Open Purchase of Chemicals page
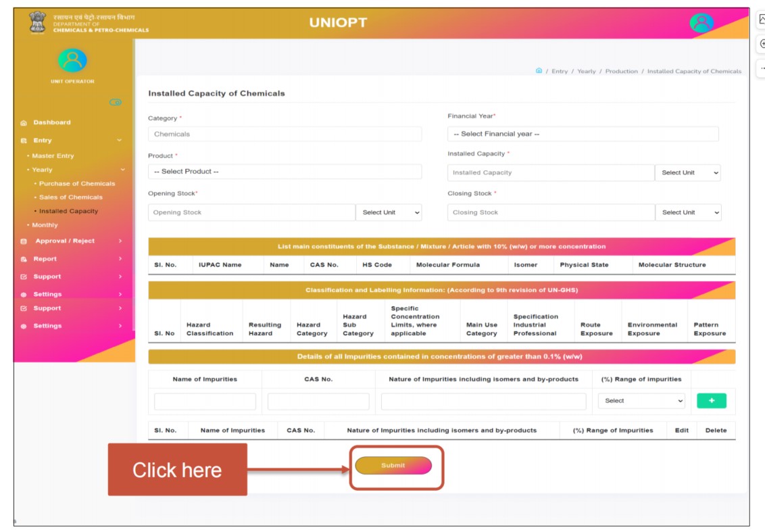Viewport: 765px width, 532px height. pos(77,183)
